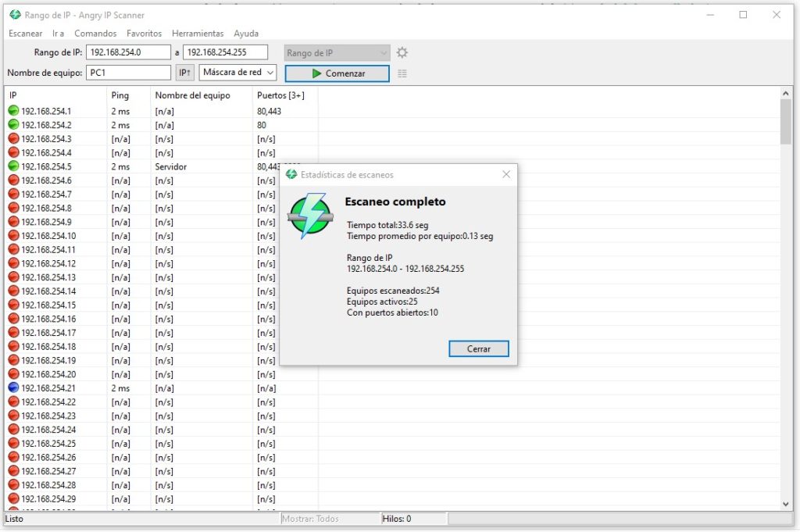
Task: Click the fetchers list icon beside Comenzar
Action: point(402,73)
